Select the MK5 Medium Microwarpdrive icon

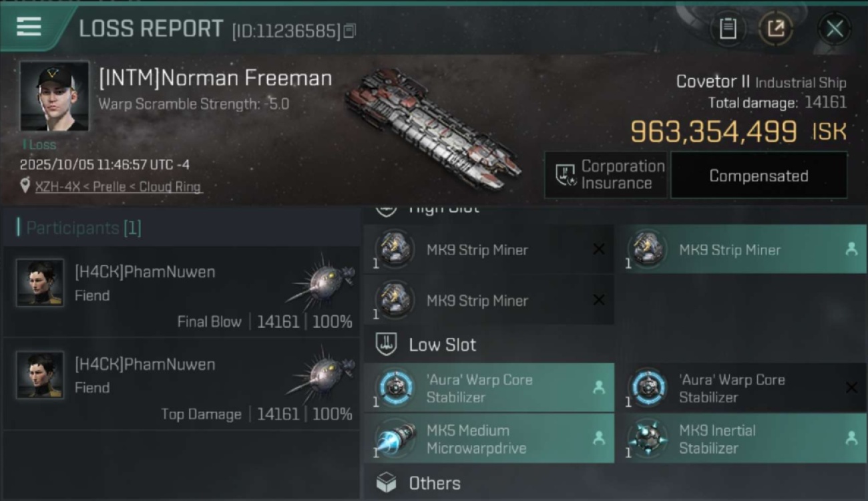[x=395, y=438]
